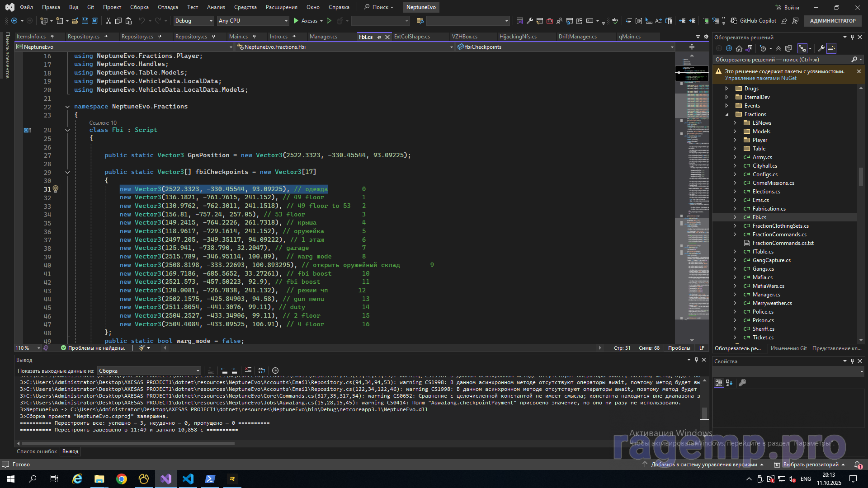Collapse all in Solution Explorer toolbar

pos(778,48)
